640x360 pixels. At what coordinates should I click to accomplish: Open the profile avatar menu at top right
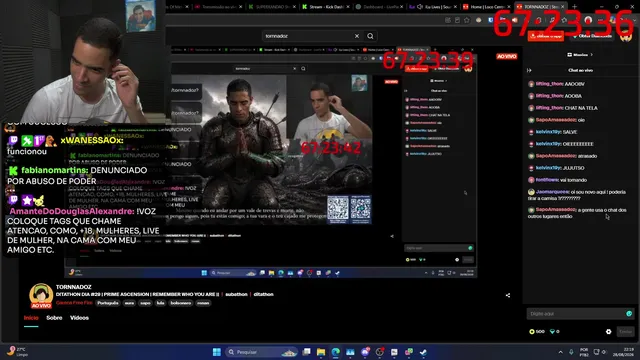click(626, 36)
